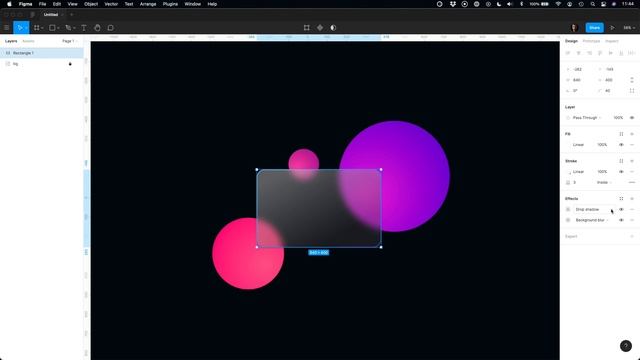Open the Background blur effect type dropdown
640x360 pixels.
point(592,220)
